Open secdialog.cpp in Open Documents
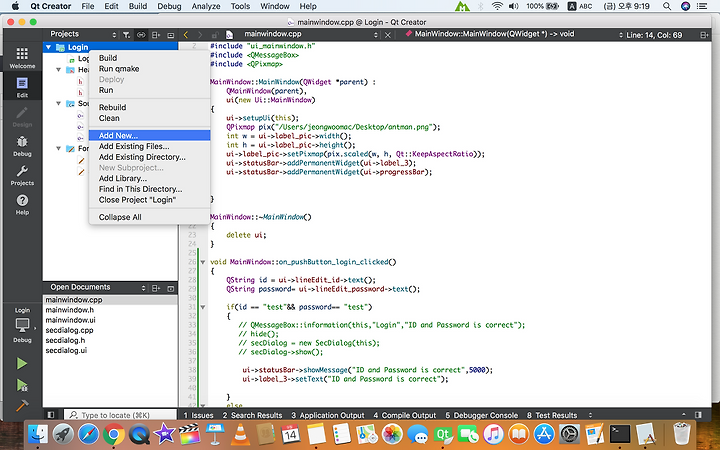The height and width of the screenshot is (450, 720). click(x=110, y=330)
